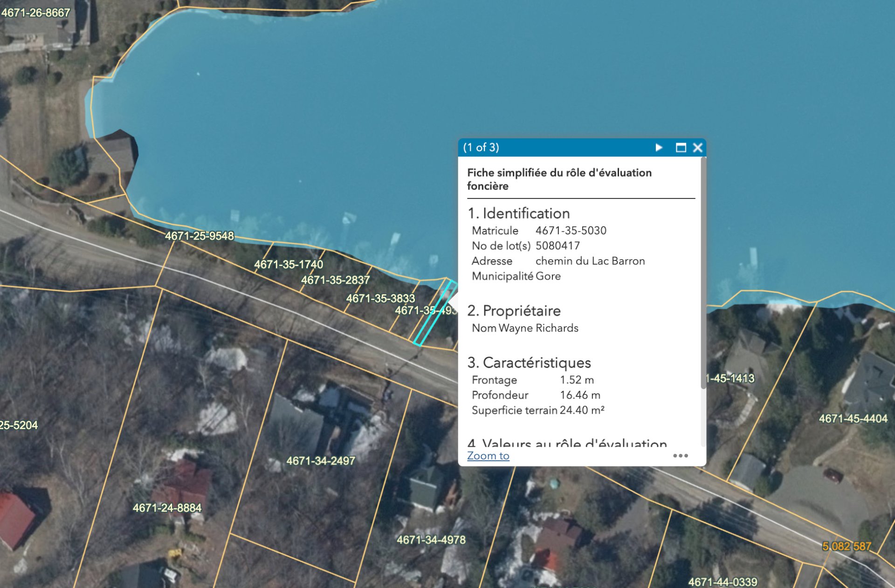
Task: Click the Zoom to link
Action: (x=488, y=456)
